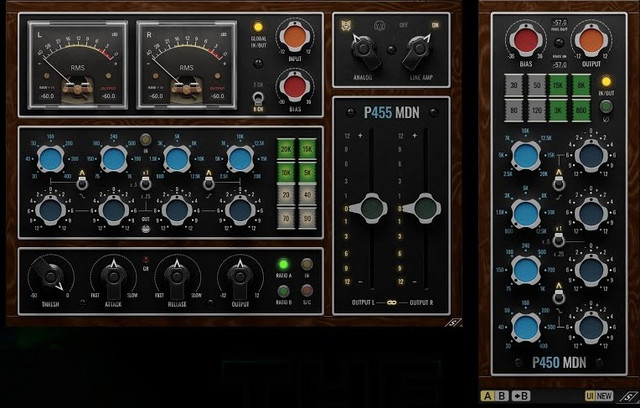Toggle the compressor S/C sidechain button
Image resolution: width=640 pixels, height=408 pixels.
click(x=307, y=290)
